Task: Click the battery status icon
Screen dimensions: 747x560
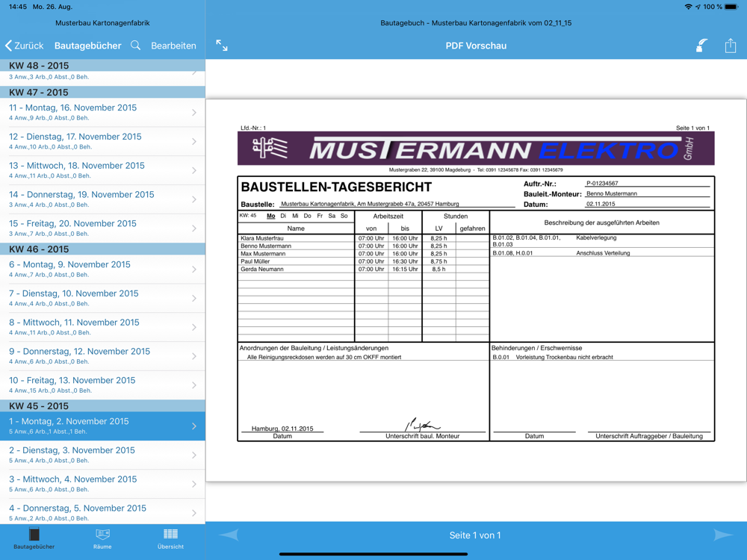Action: click(731, 7)
